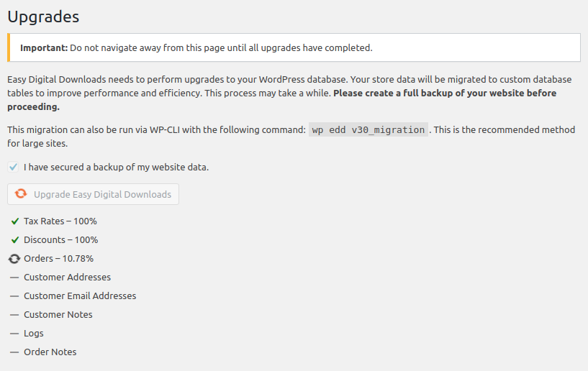The image size is (588, 371).
Task: Click the dash icon beside Customer Addresses
Action: [x=14, y=278]
